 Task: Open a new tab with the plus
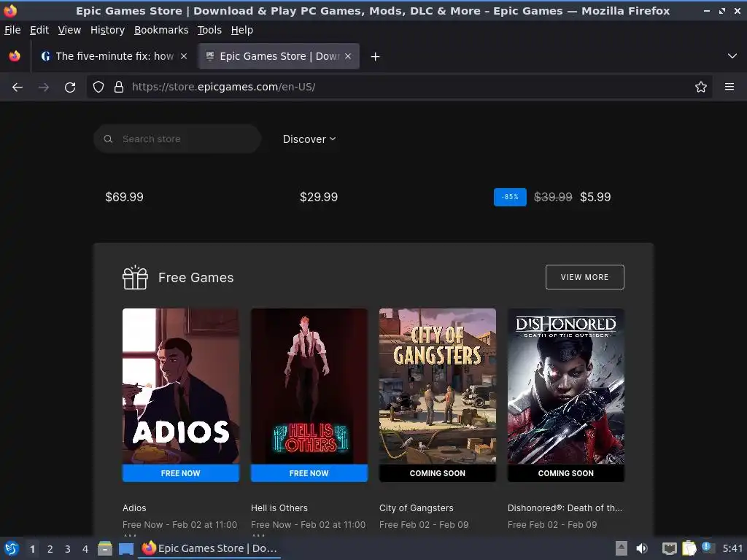[x=376, y=57]
